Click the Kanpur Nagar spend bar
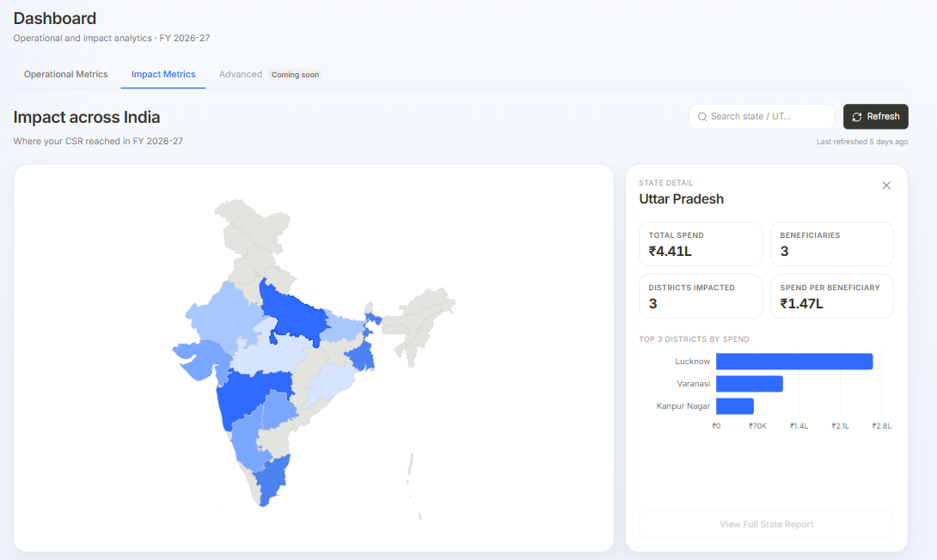The width and height of the screenshot is (937, 560). [735, 406]
